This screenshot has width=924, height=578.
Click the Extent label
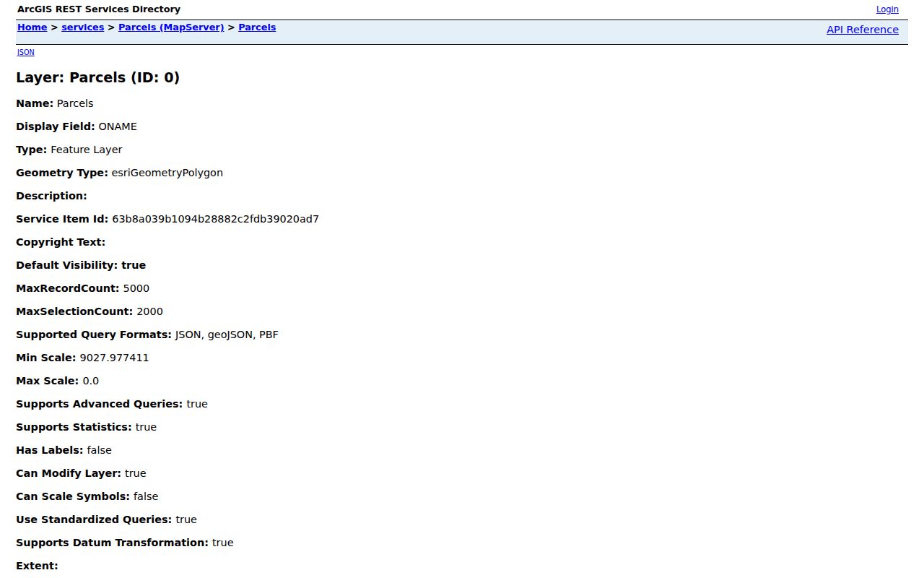tap(37, 566)
